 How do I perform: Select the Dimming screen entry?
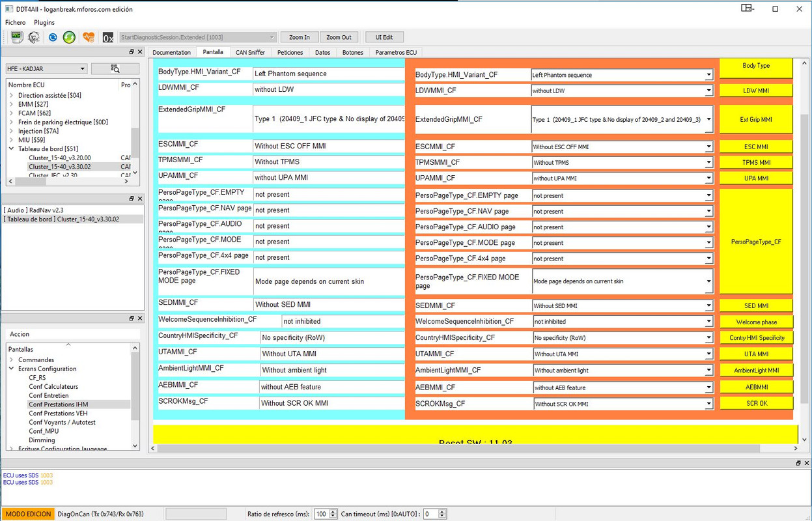click(x=42, y=440)
